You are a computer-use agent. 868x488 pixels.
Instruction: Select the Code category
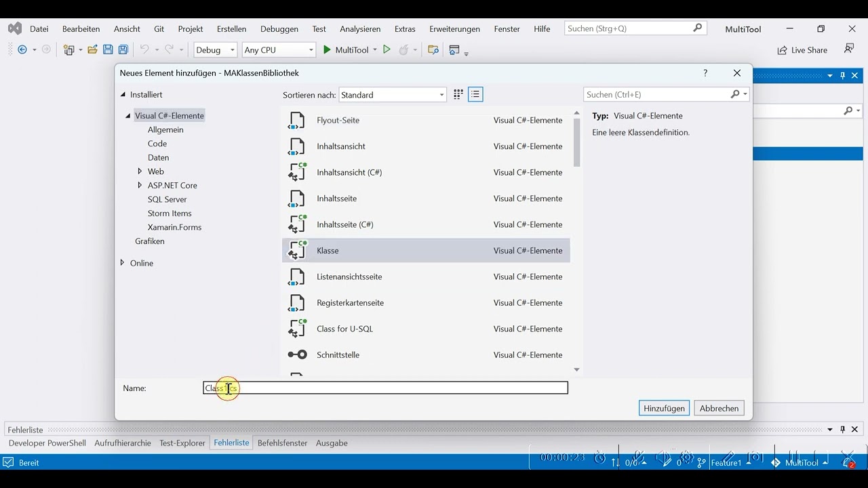(157, 144)
